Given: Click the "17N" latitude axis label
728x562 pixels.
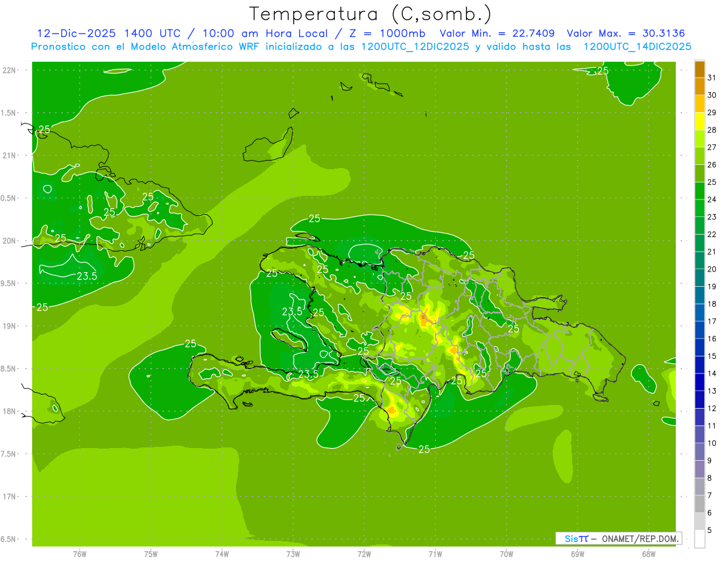Looking at the screenshot, I should point(9,497).
